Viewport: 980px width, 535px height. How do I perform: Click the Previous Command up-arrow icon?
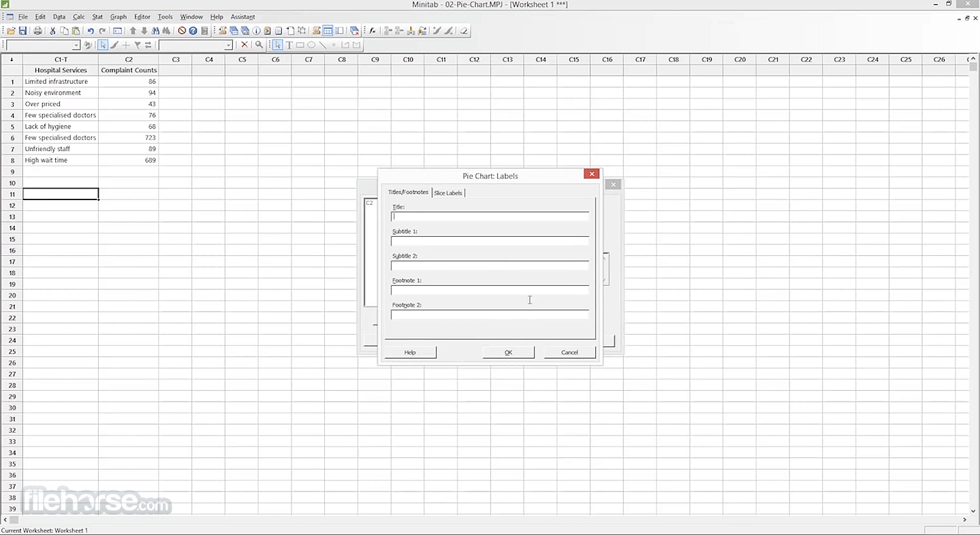tap(133, 31)
